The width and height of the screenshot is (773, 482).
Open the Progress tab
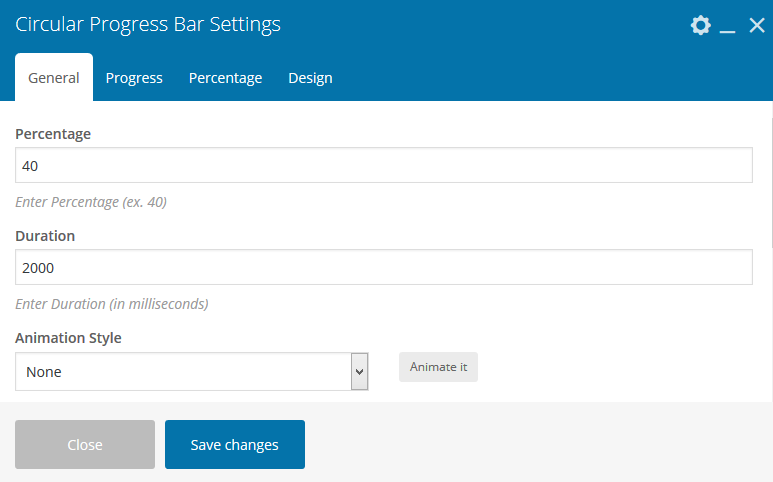coord(134,78)
